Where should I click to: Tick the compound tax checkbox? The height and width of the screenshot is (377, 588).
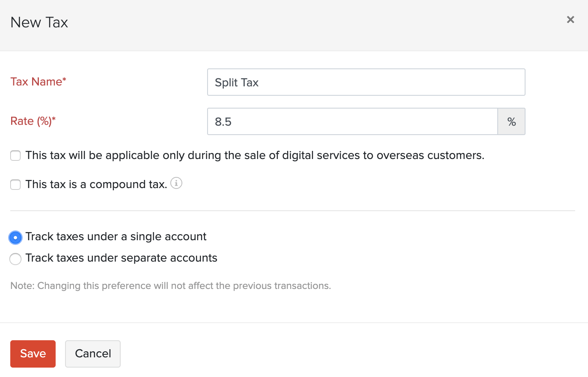coord(15,185)
